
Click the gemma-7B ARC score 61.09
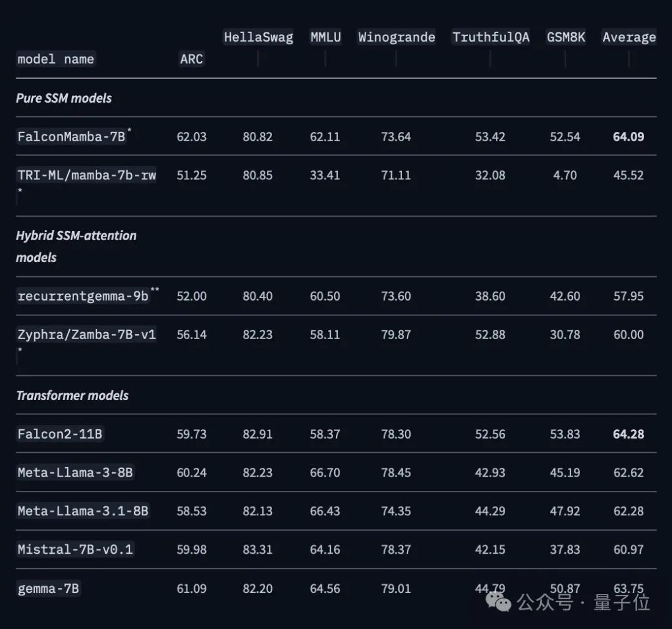192,589
